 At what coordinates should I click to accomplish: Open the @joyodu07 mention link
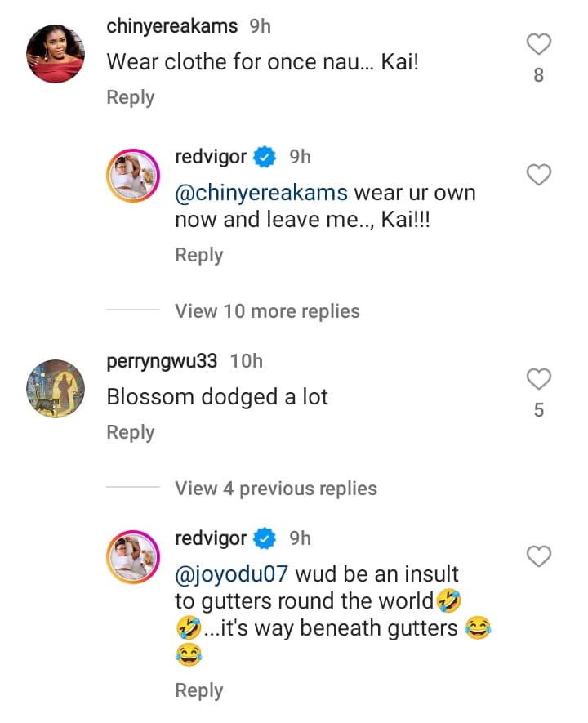coord(232,574)
